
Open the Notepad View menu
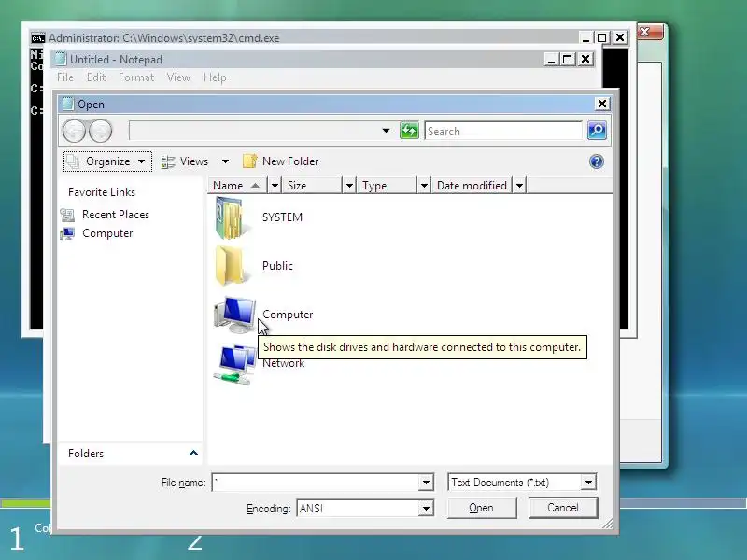point(178,77)
